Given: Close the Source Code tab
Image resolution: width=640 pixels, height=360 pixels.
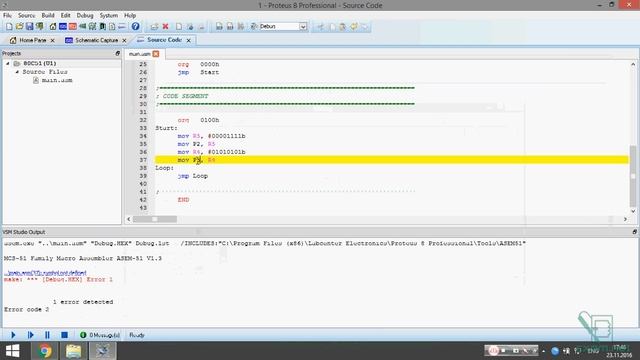Looking at the screenshot, I should click(x=189, y=40).
